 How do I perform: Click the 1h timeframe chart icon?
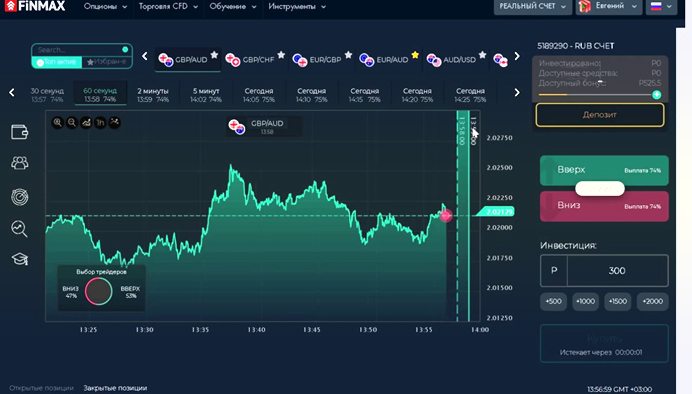click(100, 123)
